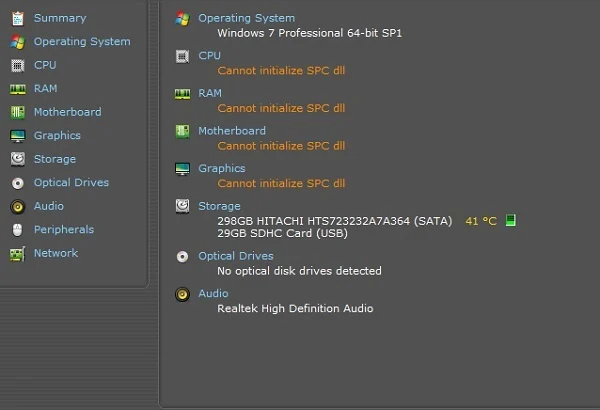Open the Graphics heading in summary panel
This screenshot has height=410, width=600.
coord(221,168)
